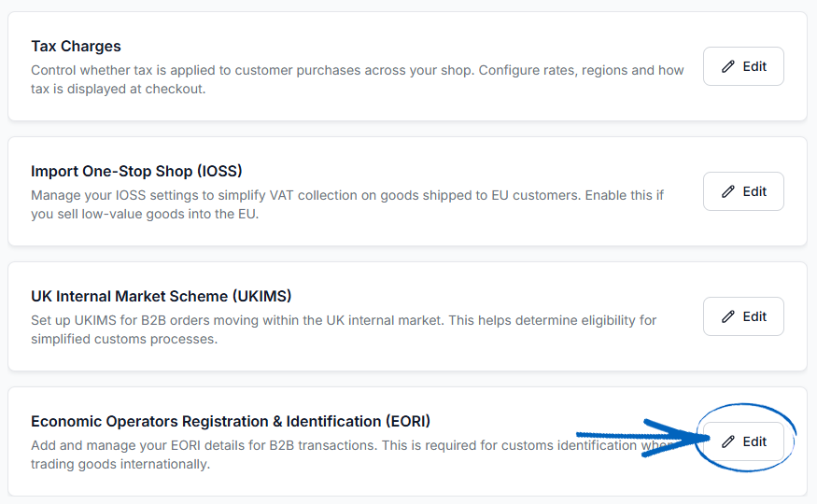817x504 pixels.
Task: Click the pencil icon in the UKIMS row
Action: coord(728,316)
